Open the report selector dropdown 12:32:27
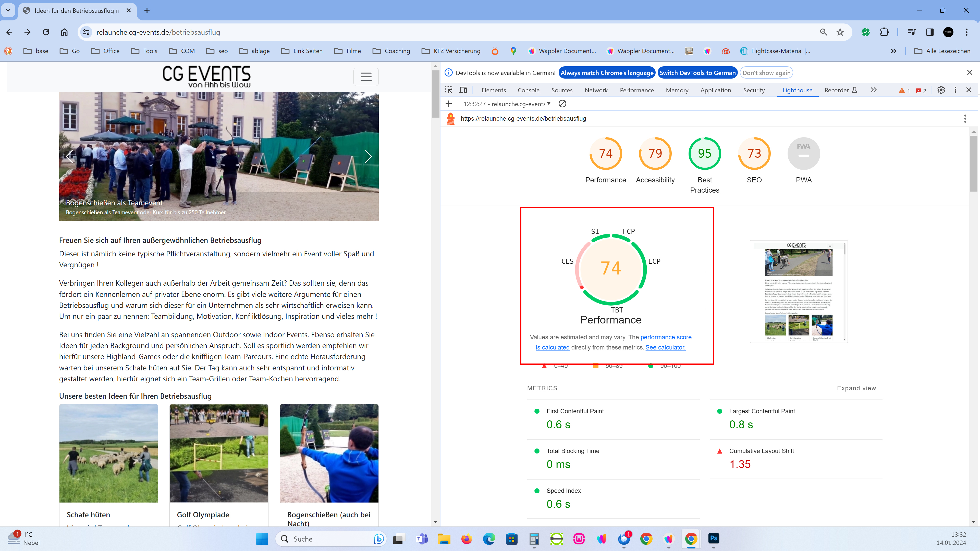The height and width of the screenshot is (551, 980). pos(507,104)
